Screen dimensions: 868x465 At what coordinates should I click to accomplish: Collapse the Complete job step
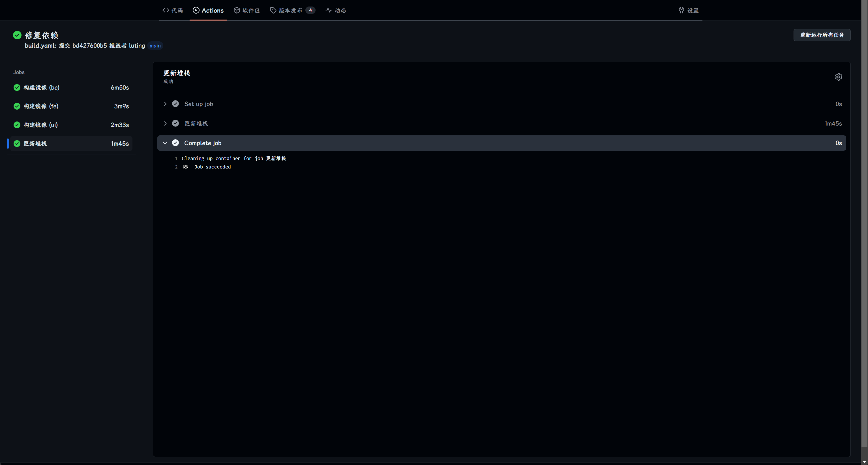click(x=165, y=143)
